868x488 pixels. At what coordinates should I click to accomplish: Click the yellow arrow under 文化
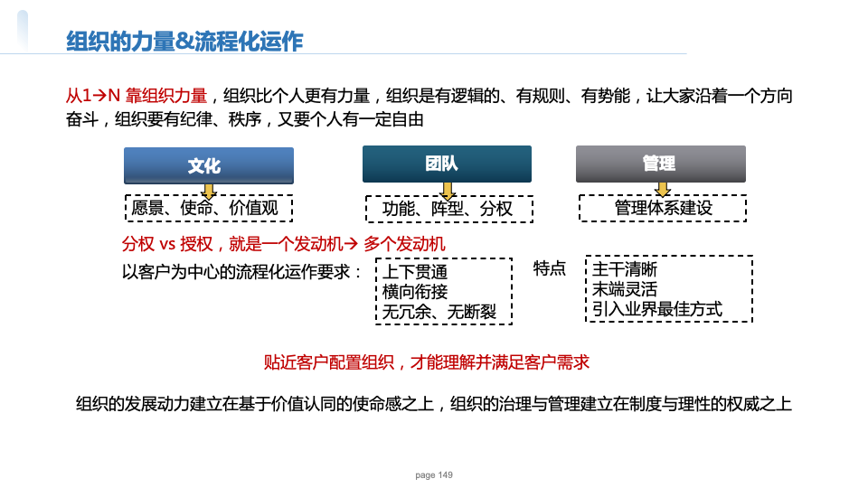209,192
